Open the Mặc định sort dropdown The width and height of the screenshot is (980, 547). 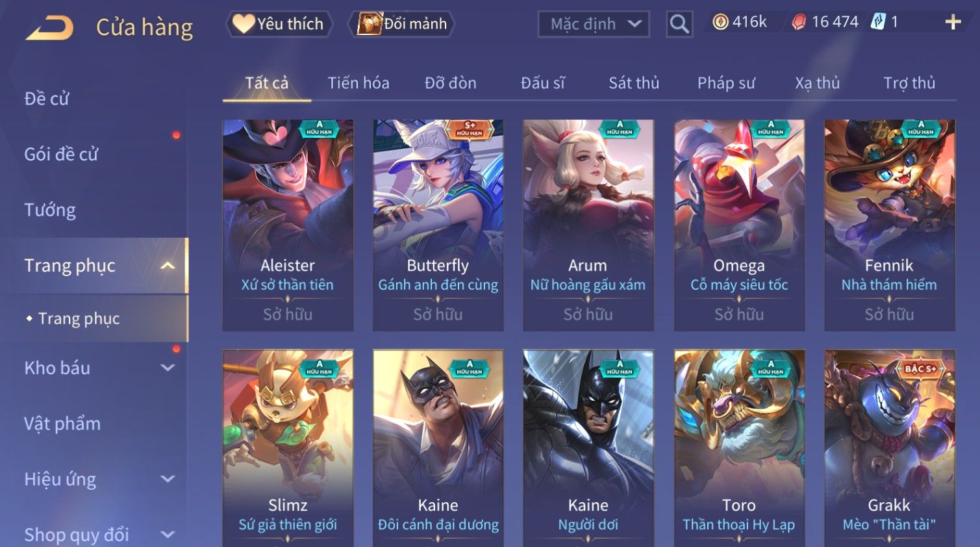[x=594, y=24]
